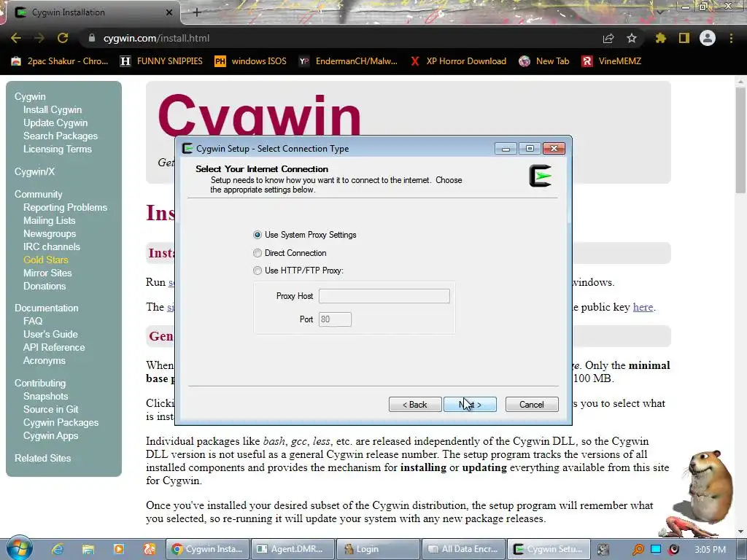Open the EndermanCH/Malw... bookmark
Screen dimensions: 747x560
point(348,61)
